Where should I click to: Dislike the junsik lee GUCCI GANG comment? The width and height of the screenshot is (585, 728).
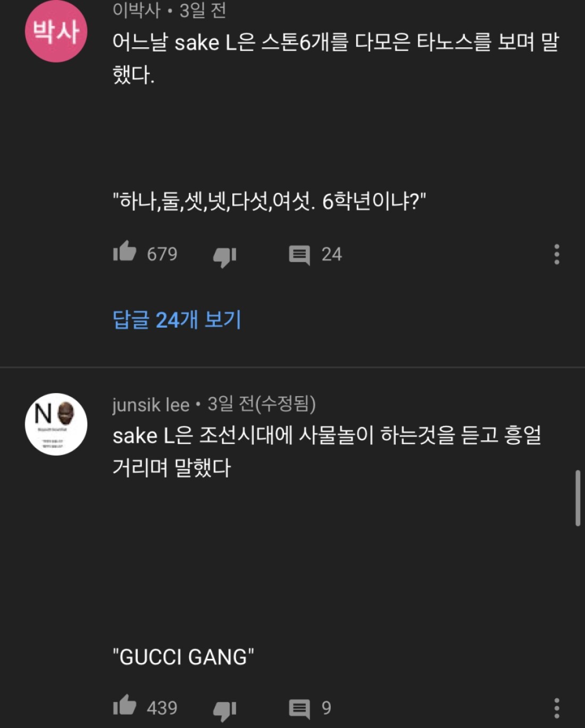[x=224, y=711]
